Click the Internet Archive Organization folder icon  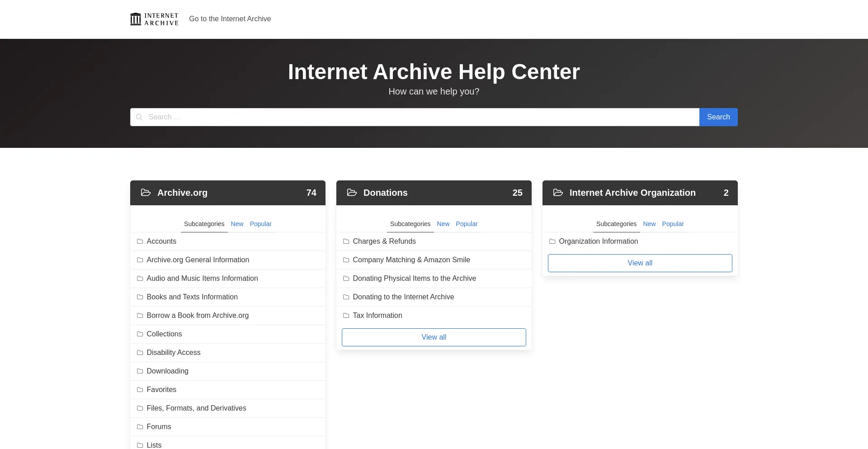click(x=558, y=193)
